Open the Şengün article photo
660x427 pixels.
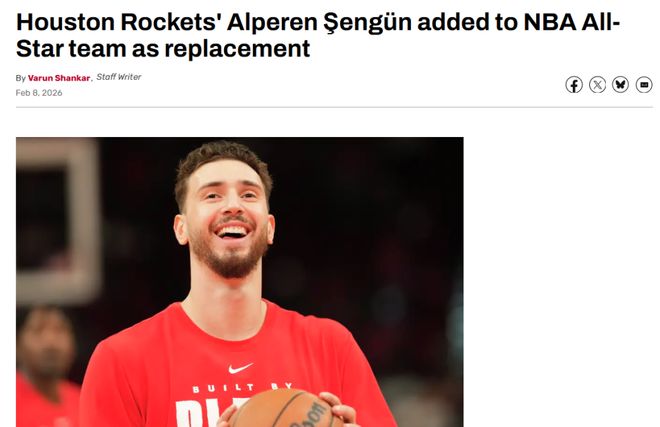point(240,282)
